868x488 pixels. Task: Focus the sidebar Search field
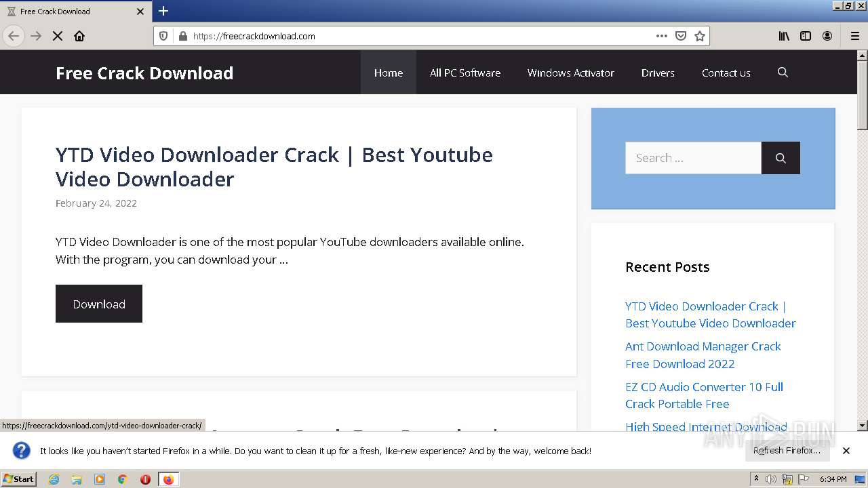pyautogui.click(x=693, y=158)
